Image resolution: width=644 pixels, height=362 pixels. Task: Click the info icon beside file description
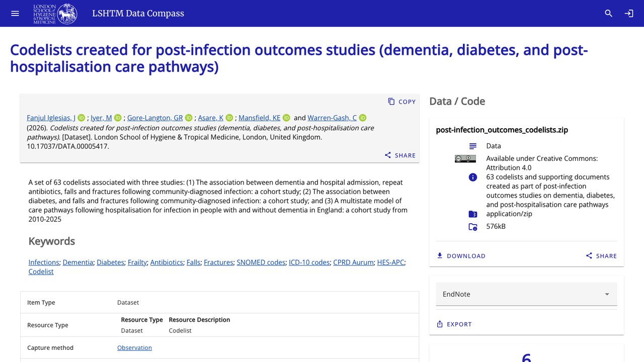473,177
